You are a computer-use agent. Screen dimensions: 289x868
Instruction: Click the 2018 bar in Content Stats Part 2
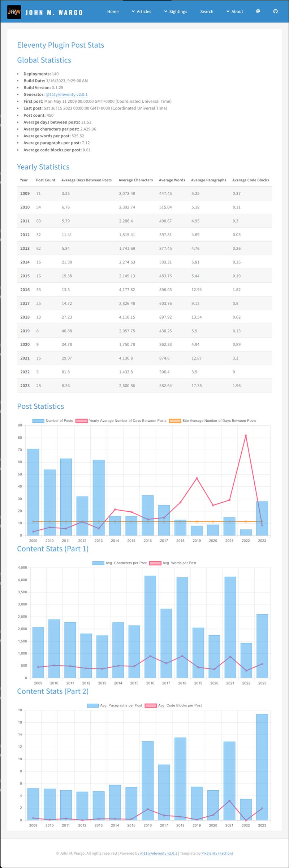[x=180, y=779]
